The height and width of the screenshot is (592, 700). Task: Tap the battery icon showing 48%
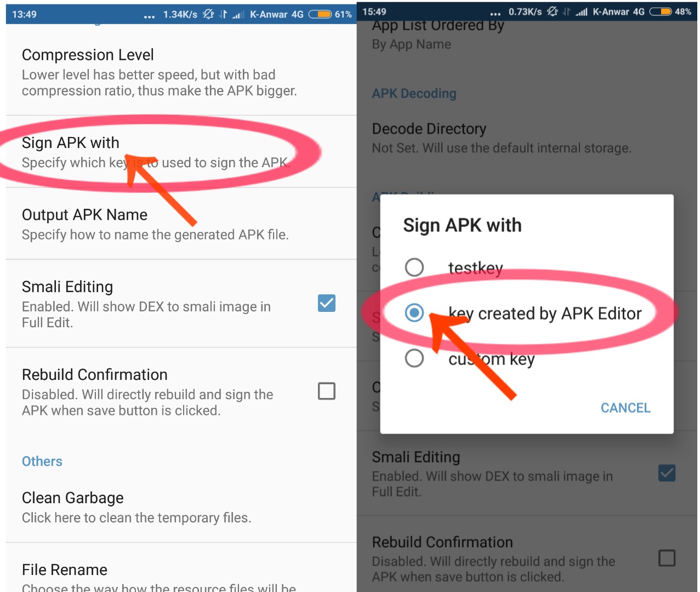click(661, 12)
